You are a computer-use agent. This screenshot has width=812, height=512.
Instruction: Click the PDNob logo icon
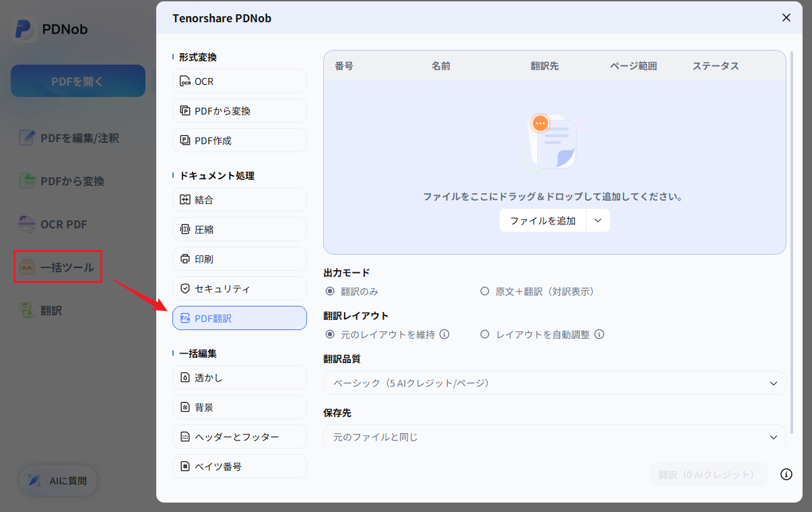pos(24,30)
